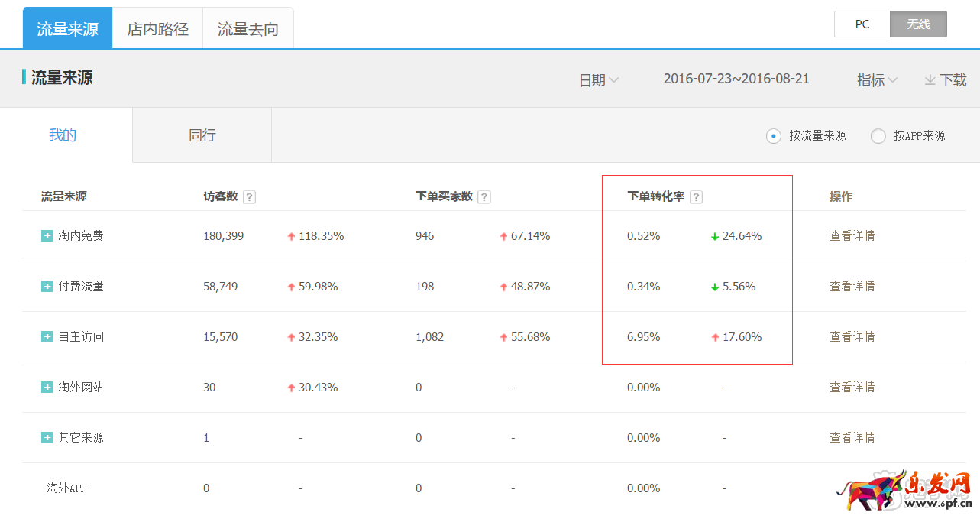Image resolution: width=980 pixels, height=519 pixels.
Task: Expand the 淘内免费 row plus icon
Action: click(x=47, y=236)
